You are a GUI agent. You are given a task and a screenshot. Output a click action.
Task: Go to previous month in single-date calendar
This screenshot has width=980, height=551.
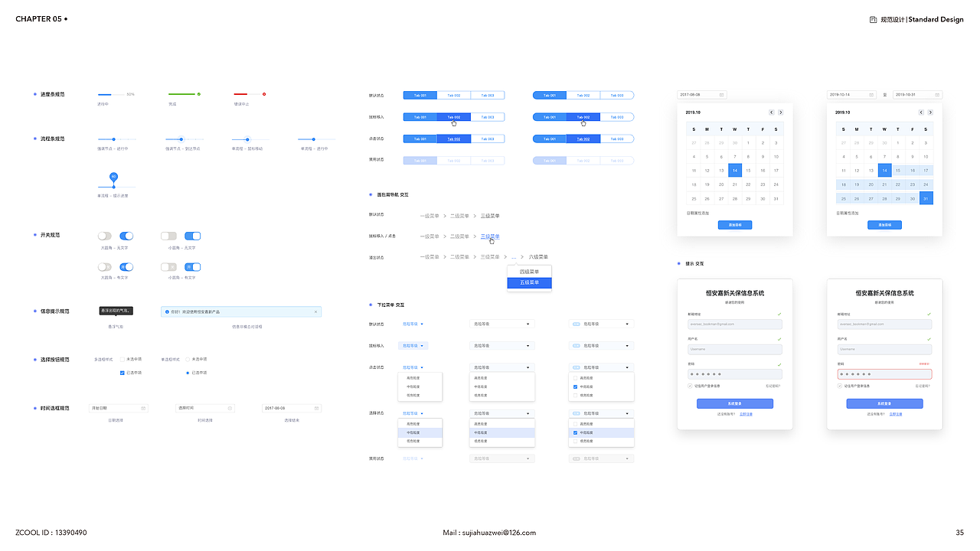(772, 112)
